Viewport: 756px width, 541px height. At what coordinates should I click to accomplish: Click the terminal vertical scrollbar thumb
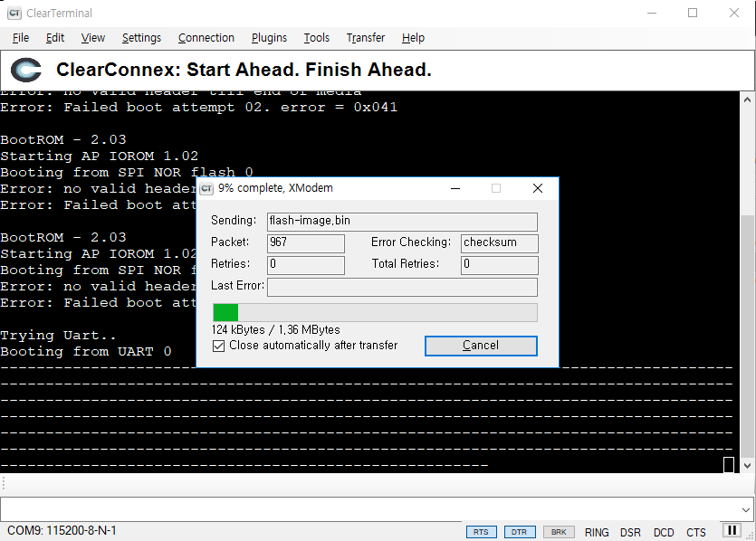point(747,335)
